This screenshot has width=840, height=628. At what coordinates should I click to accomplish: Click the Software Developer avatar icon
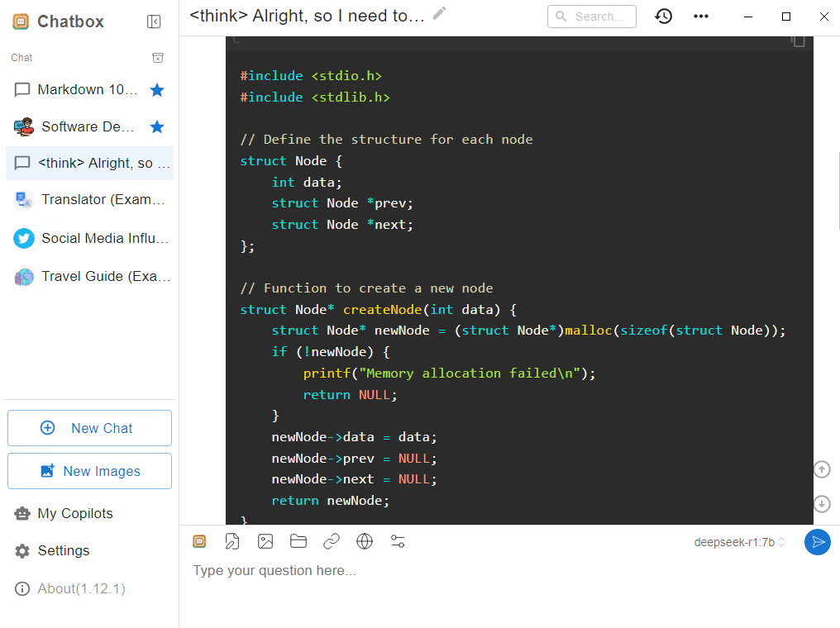(24, 127)
